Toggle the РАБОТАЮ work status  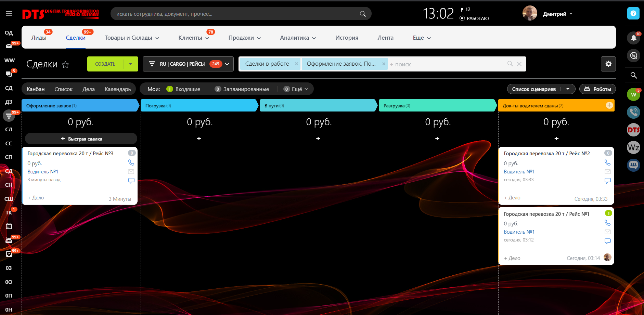click(x=474, y=18)
